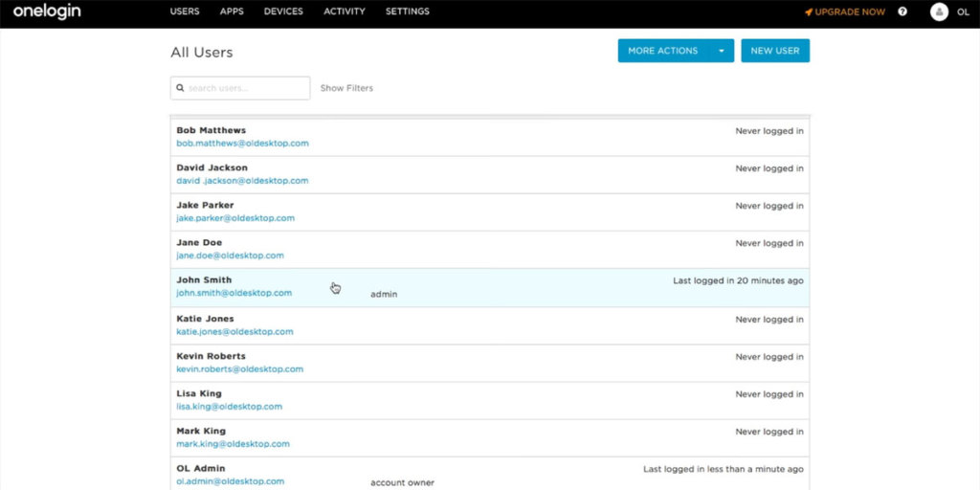
Task: Open the Users menu
Action: click(x=185, y=11)
